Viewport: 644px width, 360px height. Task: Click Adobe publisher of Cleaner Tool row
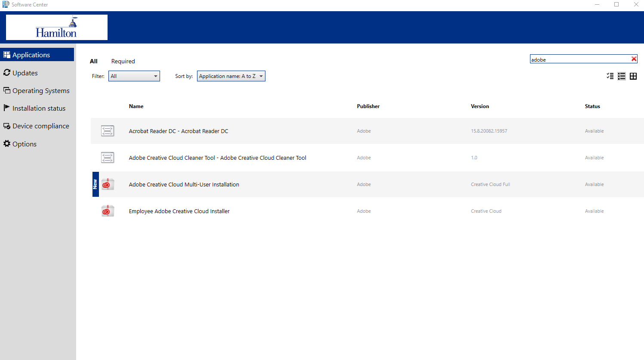pos(364,158)
